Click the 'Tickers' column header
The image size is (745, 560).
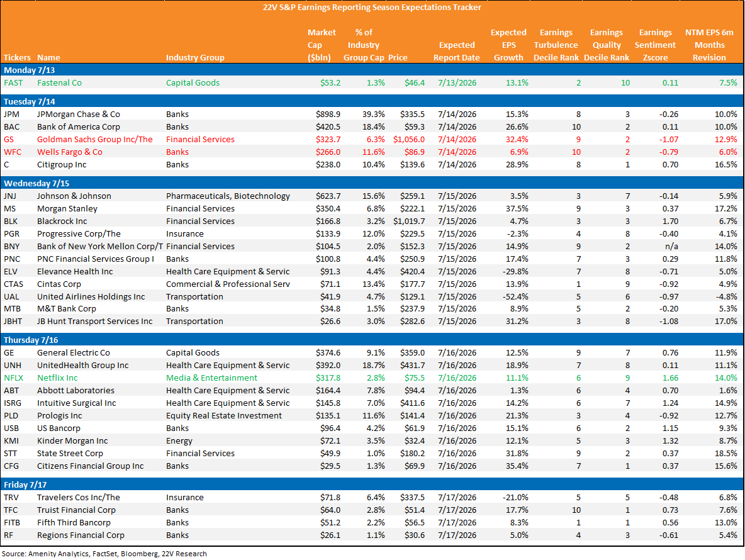pos(17,57)
